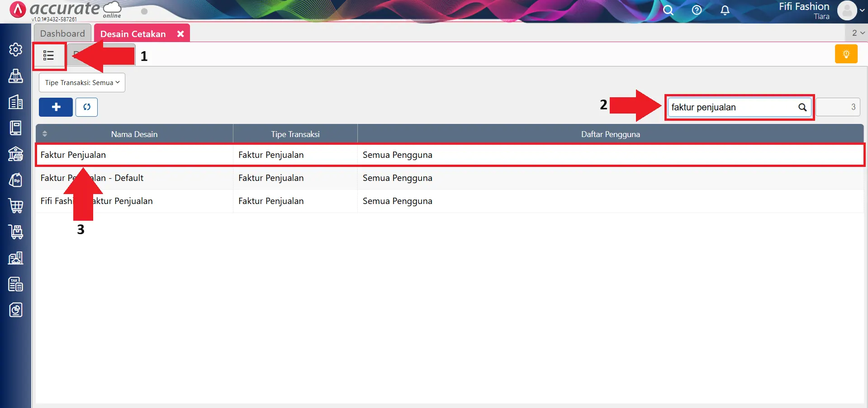Click the refresh list button

(86, 107)
